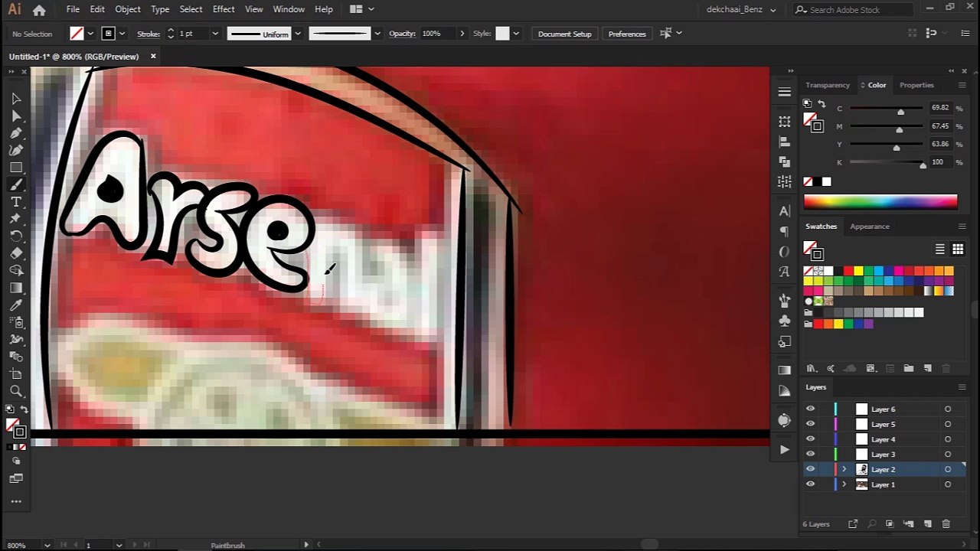The image size is (980, 551).
Task: Open the Symbols panel club icon
Action: (784, 321)
